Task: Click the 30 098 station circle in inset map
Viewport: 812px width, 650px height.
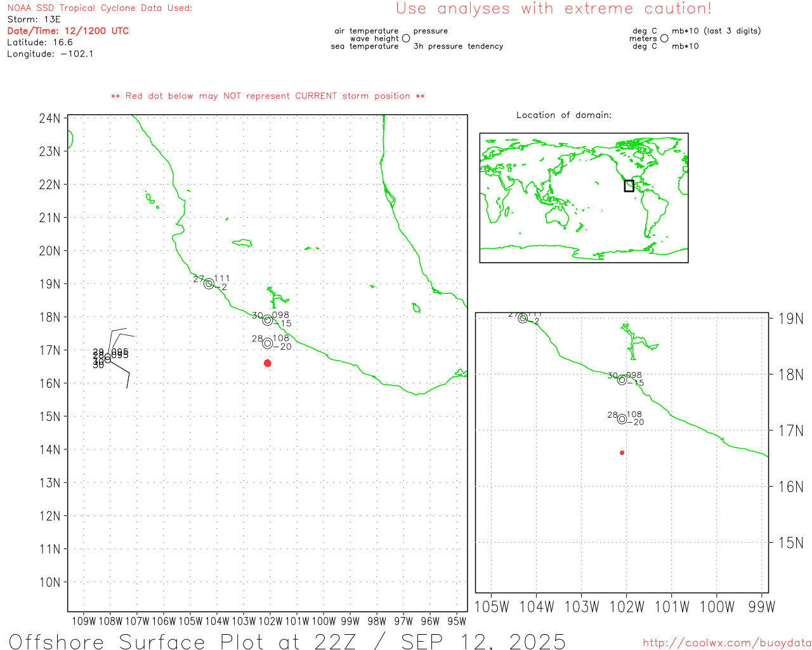Action: (622, 380)
